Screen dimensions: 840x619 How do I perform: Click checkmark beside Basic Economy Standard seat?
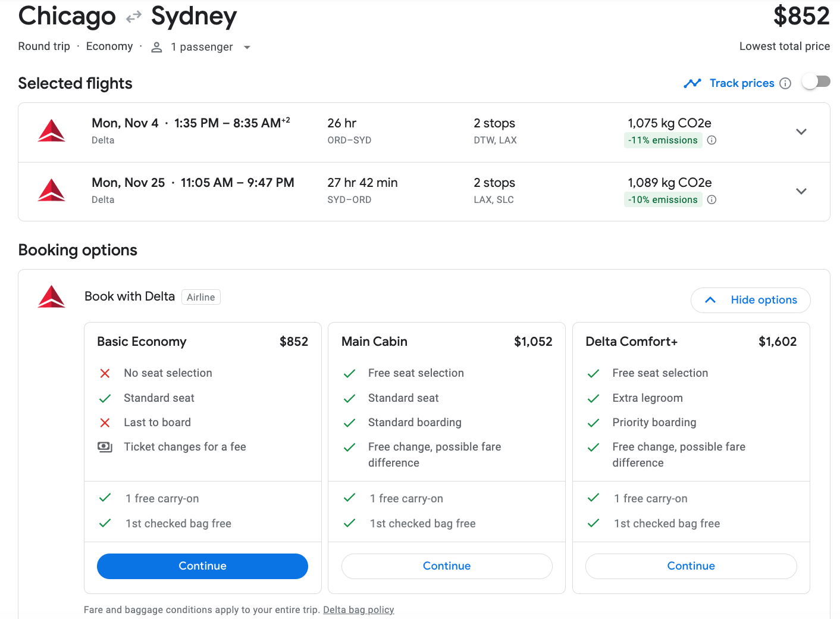[105, 398]
